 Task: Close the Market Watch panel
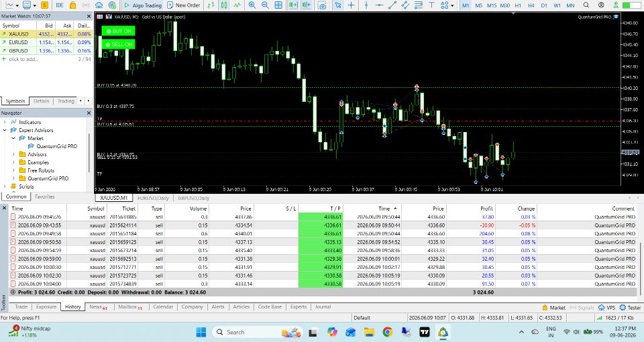[x=89, y=16]
